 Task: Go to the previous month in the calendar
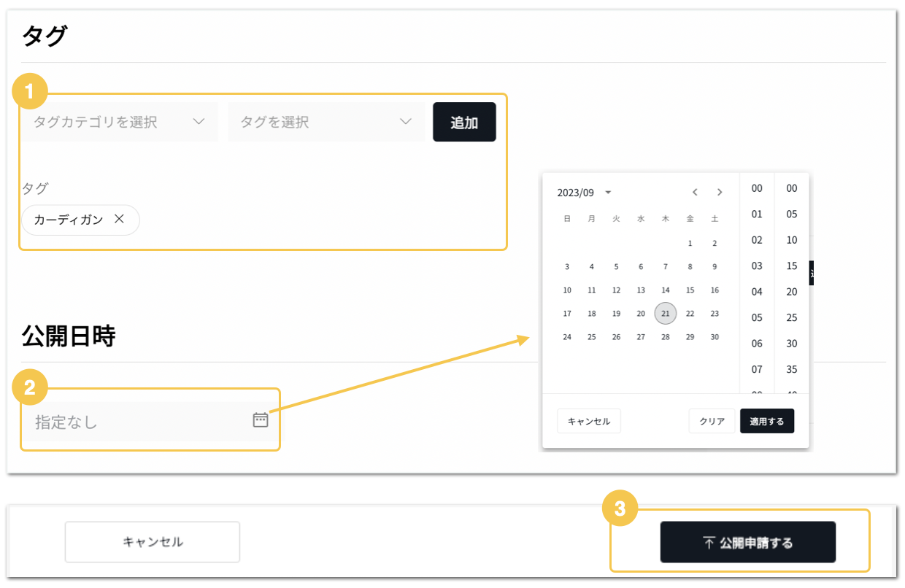point(695,193)
